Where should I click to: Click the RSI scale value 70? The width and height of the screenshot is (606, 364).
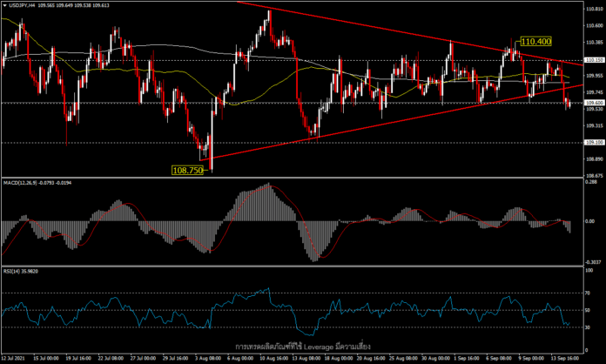[x=588, y=293]
